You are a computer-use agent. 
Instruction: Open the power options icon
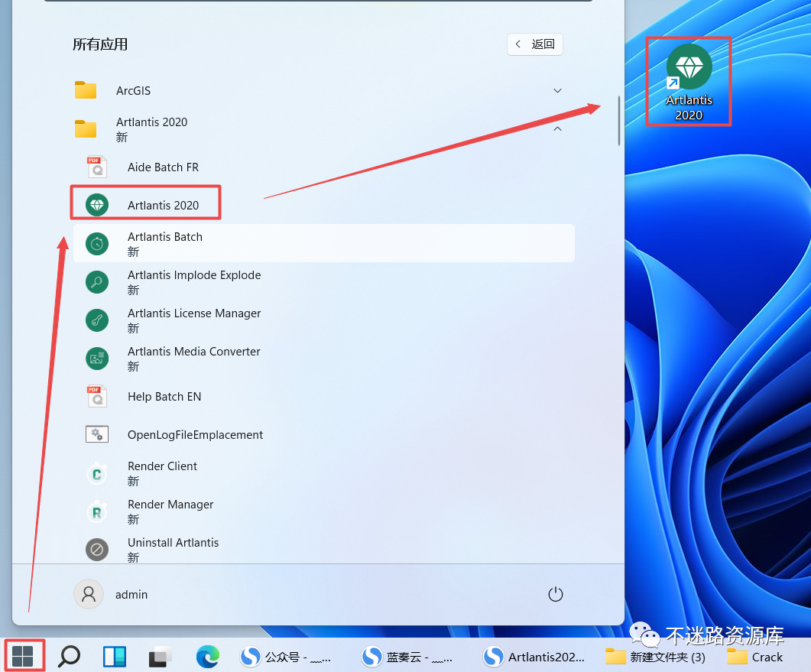[x=556, y=594]
